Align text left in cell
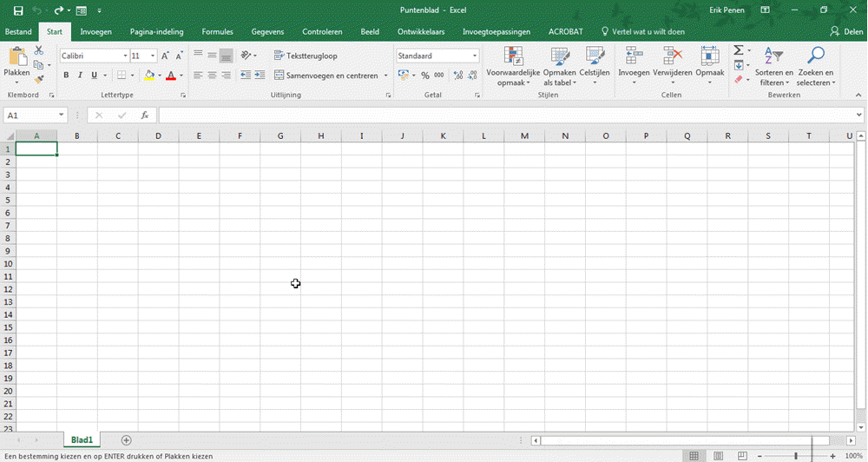868x462 pixels. 198,76
